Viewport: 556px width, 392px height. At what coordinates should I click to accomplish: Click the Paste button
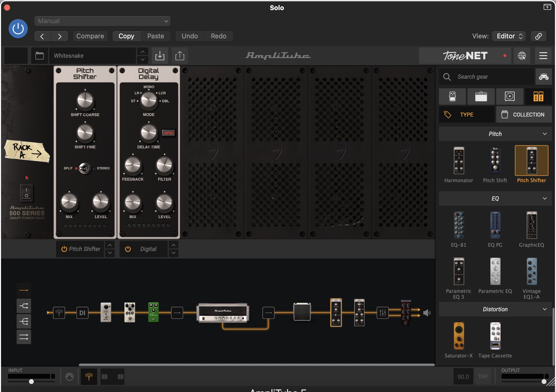tap(156, 36)
